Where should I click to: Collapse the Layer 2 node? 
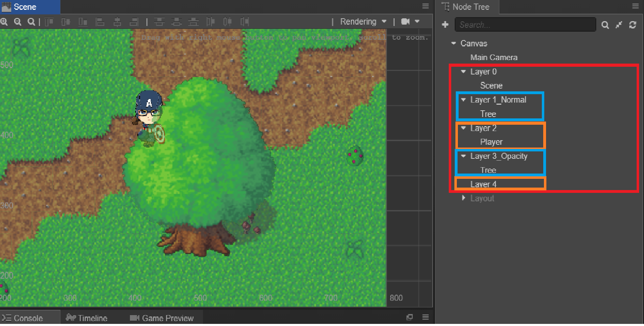coord(464,128)
